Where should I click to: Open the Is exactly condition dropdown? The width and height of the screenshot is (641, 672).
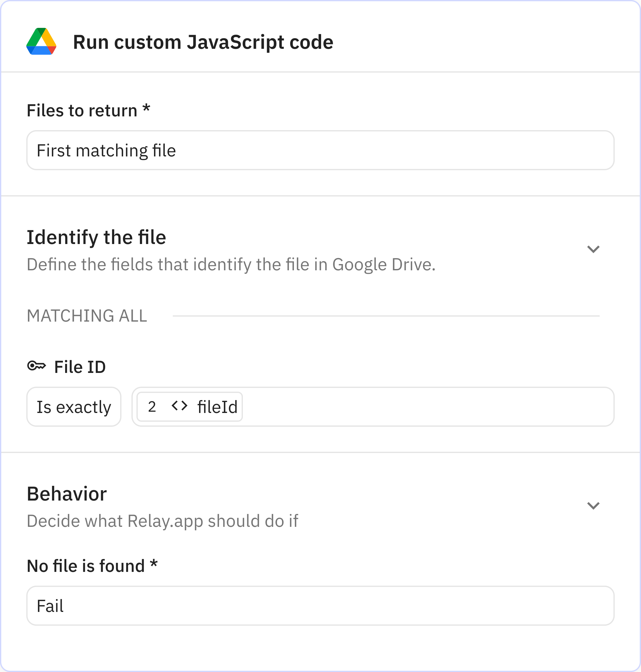click(x=74, y=406)
